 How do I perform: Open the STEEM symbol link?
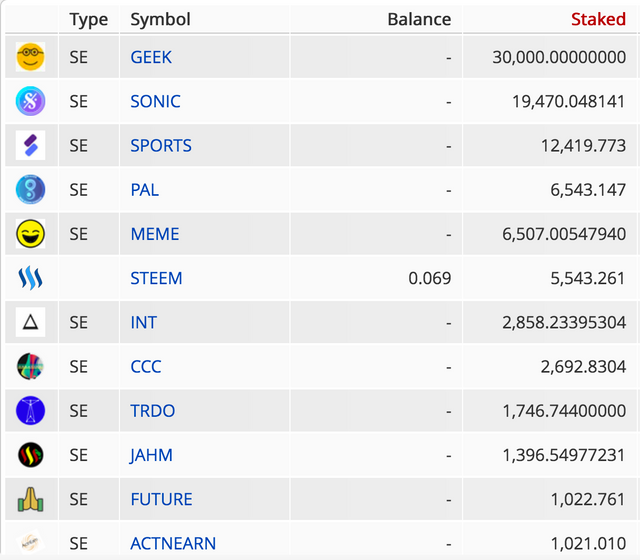tap(156, 278)
